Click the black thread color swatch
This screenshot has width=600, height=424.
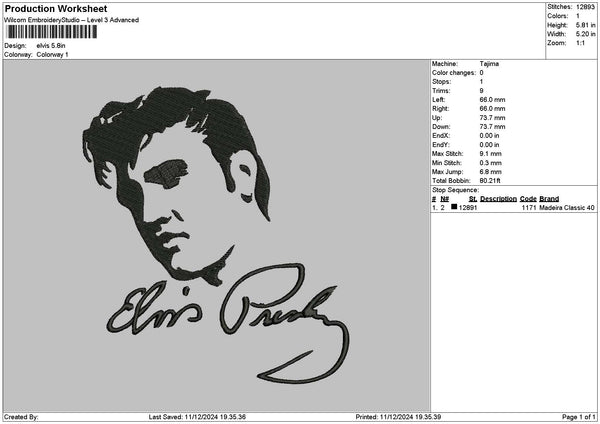tap(454, 207)
